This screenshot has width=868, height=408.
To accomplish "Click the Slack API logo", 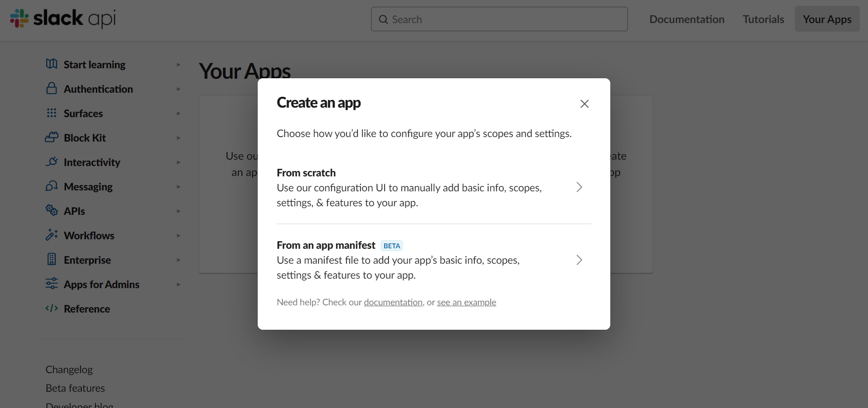I will (63, 19).
